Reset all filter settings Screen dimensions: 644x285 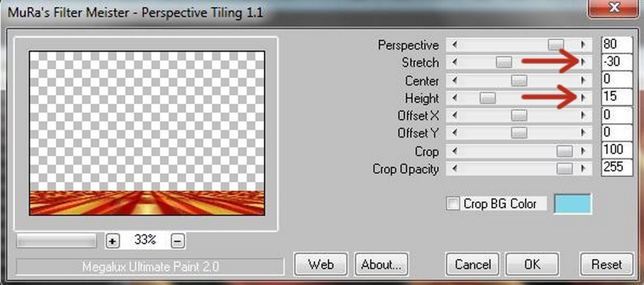(606, 264)
